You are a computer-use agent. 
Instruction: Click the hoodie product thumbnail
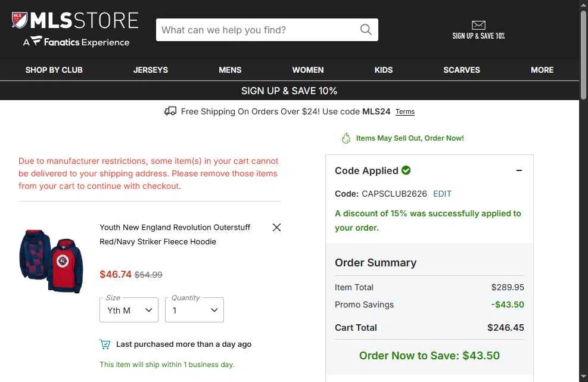pyautogui.click(x=51, y=261)
